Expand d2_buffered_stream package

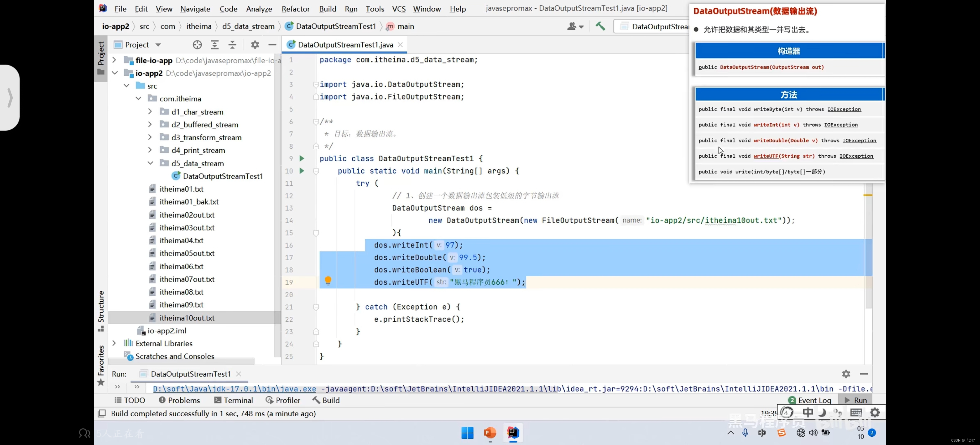[x=150, y=125]
